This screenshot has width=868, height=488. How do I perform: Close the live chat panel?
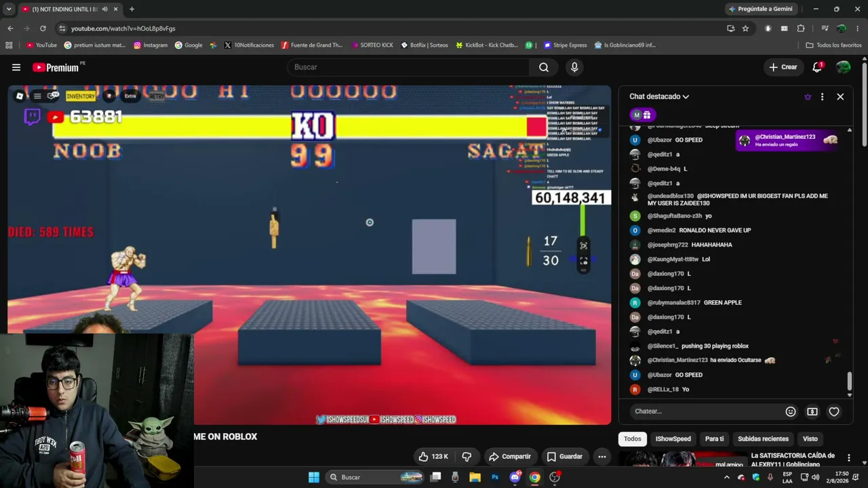coord(840,97)
